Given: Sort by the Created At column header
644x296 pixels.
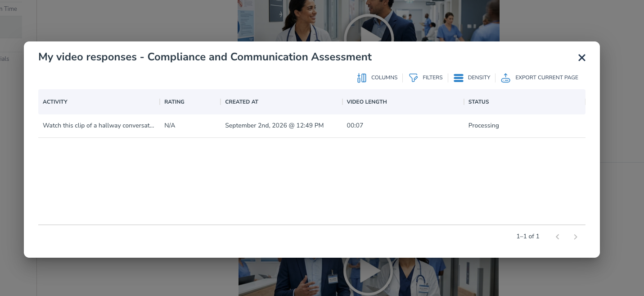Looking at the screenshot, I should (242, 102).
